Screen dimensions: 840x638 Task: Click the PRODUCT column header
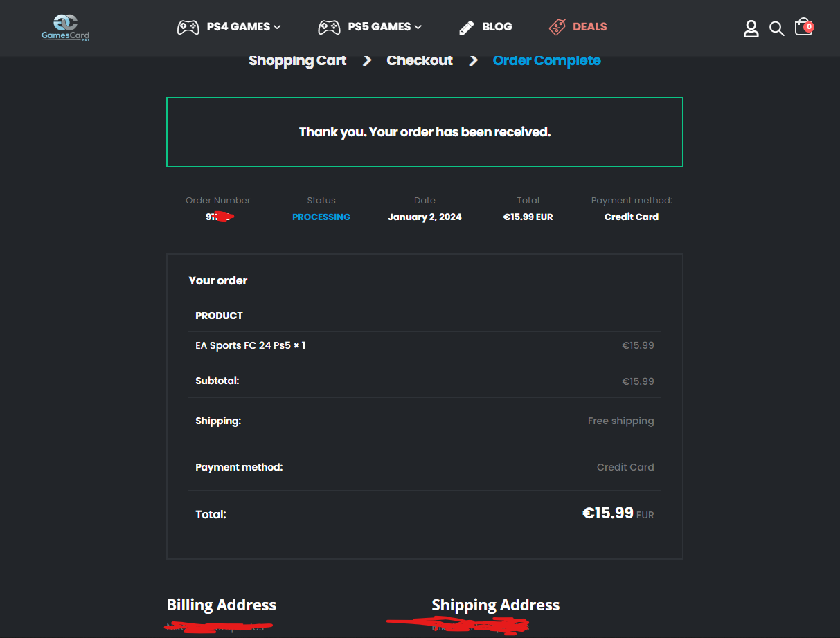tap(219, 316)
